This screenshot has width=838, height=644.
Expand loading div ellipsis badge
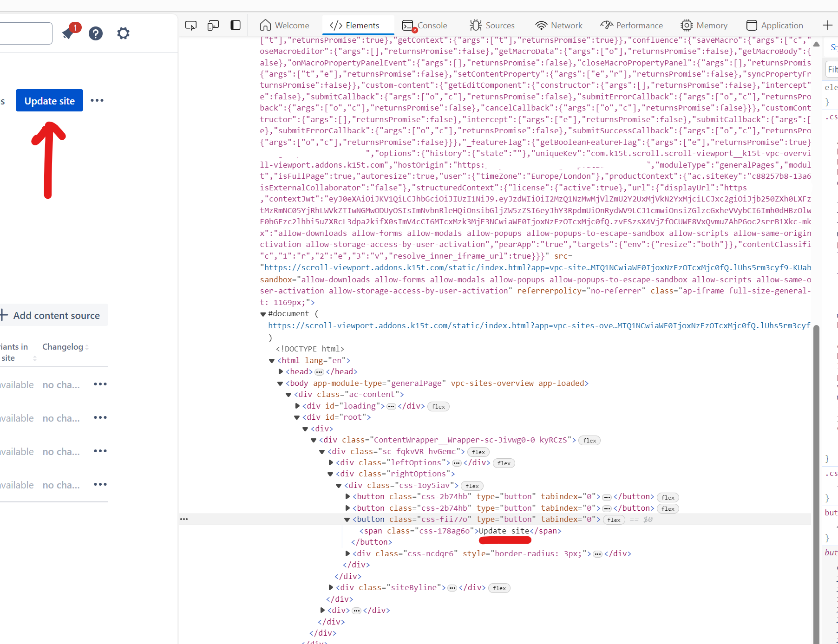[x=391, y=406]
